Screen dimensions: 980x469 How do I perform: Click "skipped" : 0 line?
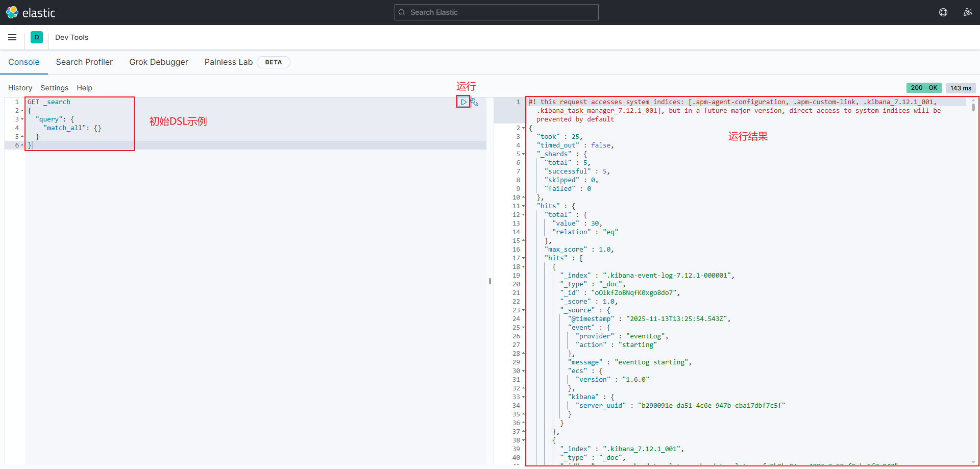(571, 180)
